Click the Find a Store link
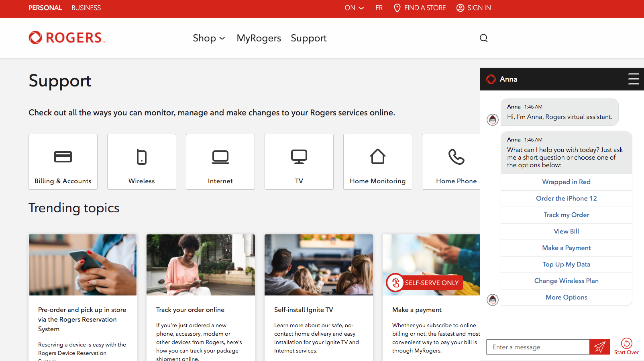The height and width of the screenshot is (361, 644). (x=425, y=8)
